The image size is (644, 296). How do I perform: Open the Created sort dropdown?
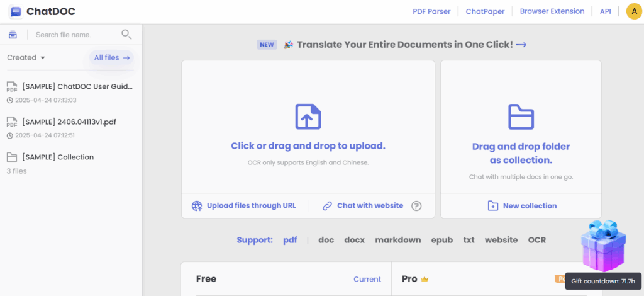coord(26,57)
